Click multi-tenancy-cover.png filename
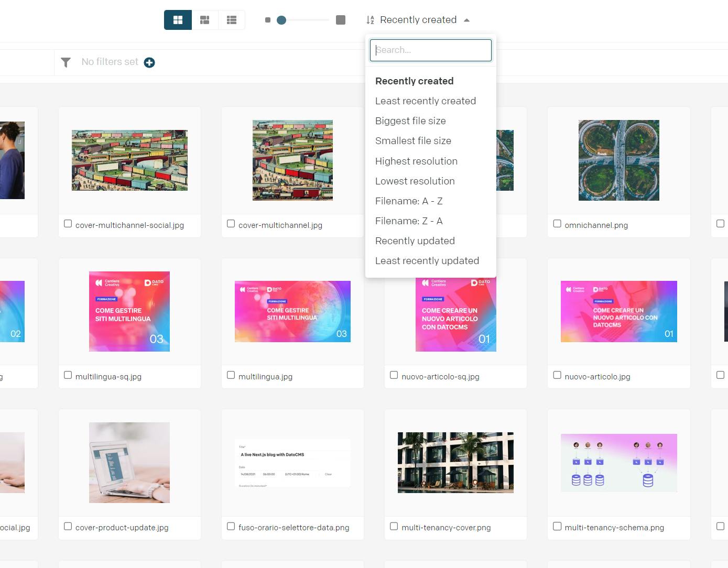The image size is (728, 568). pos(446,528)
